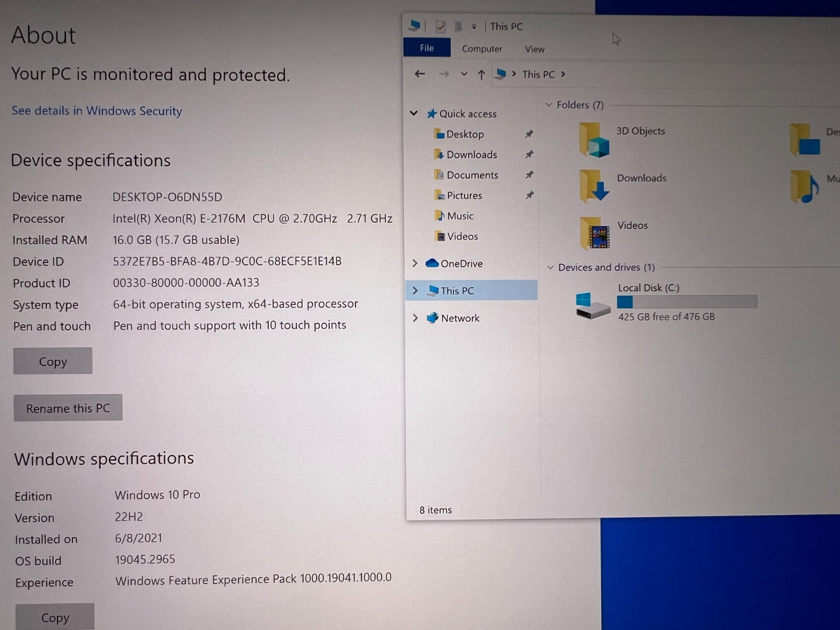Open the Recent locations dropdown arrow
840x630 pixels.
point(464,74)
